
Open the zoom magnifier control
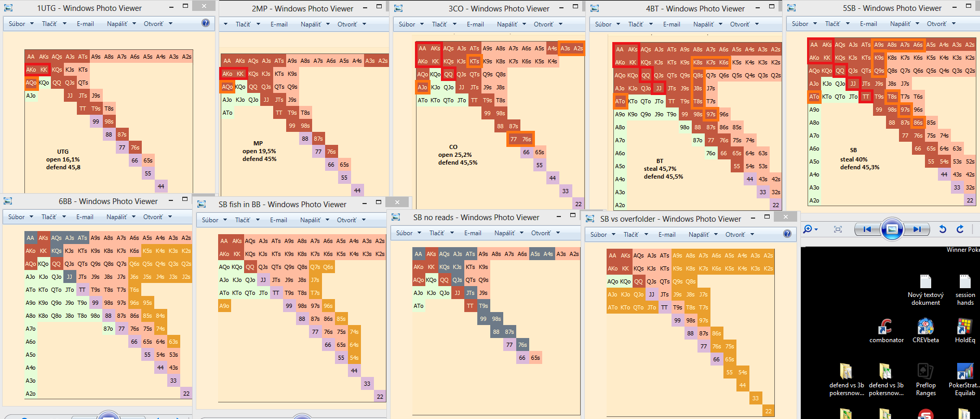(x=810, y=229)
